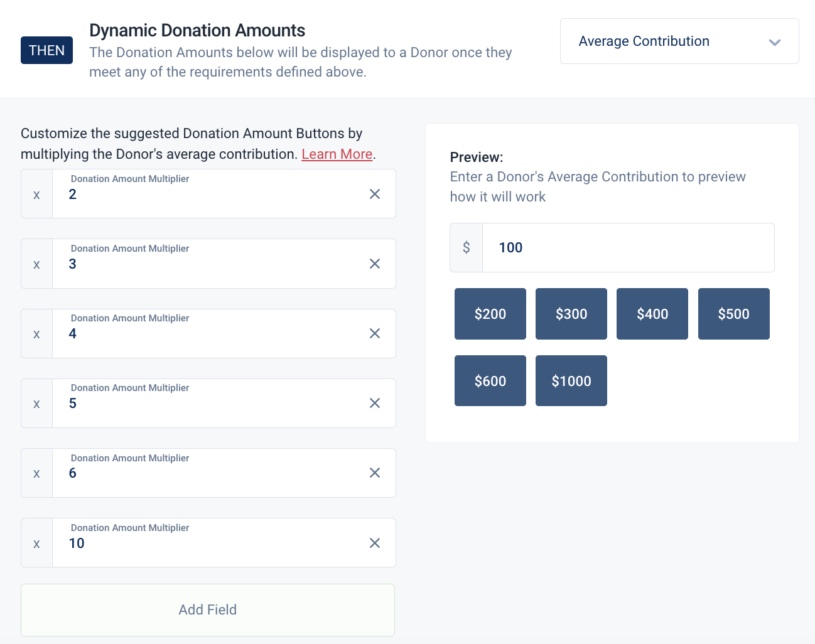815x644 pixels.
Task: Remove the multiplier 2 field
Action: click(375, 194)
